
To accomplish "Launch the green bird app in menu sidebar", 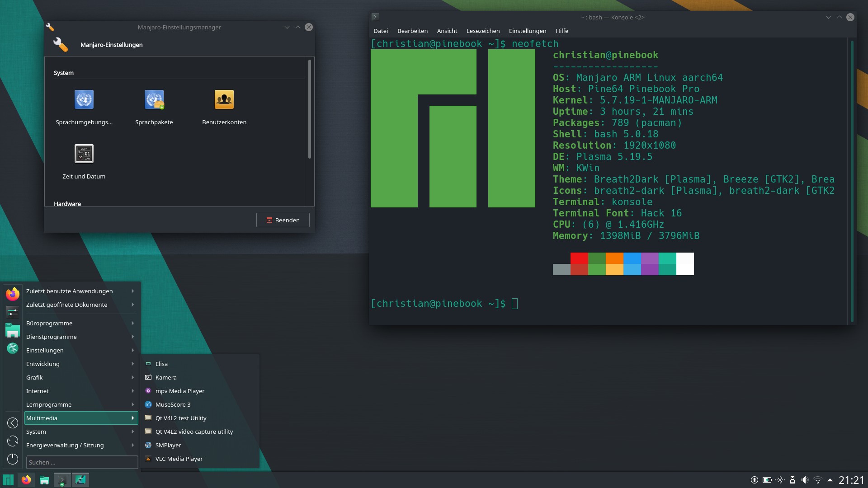I will coord(13,348).
